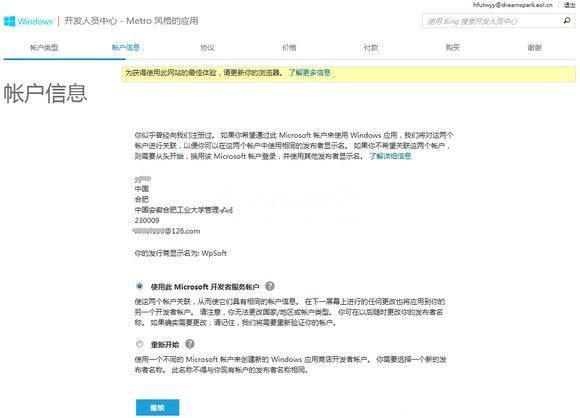
Task: Select 使用此 Microsoft 开发者服务帐户 radio button
Action: [x=139, y=286]
